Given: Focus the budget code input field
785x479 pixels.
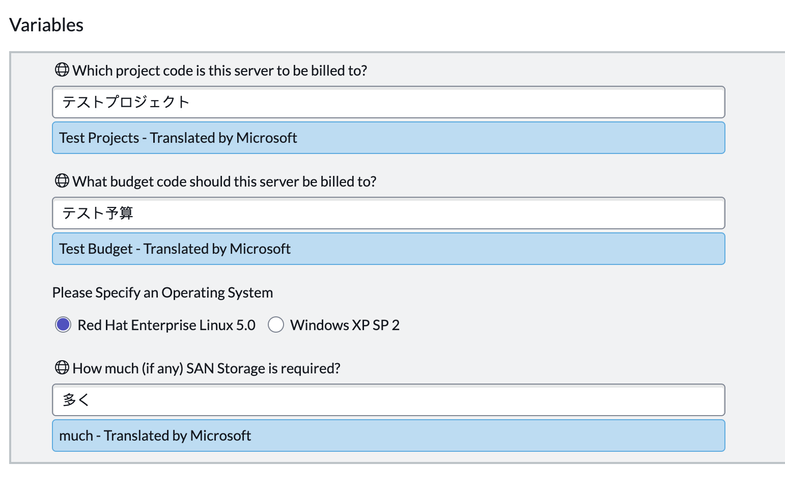Looking at the screenshot, I should (388, 213).
